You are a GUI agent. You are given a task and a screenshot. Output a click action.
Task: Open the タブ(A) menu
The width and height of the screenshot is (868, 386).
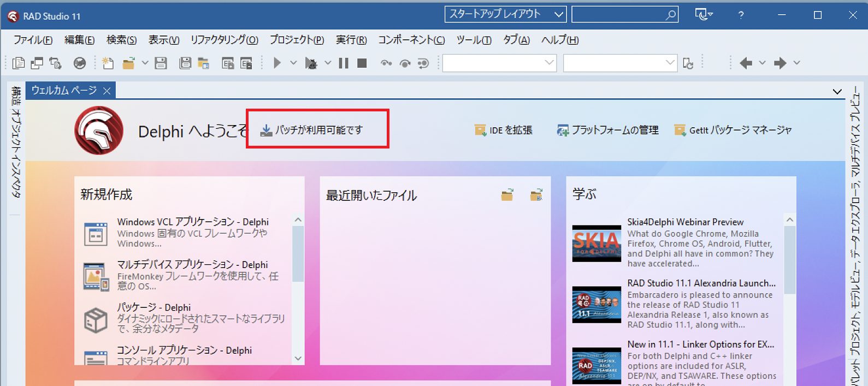point(516,40)
